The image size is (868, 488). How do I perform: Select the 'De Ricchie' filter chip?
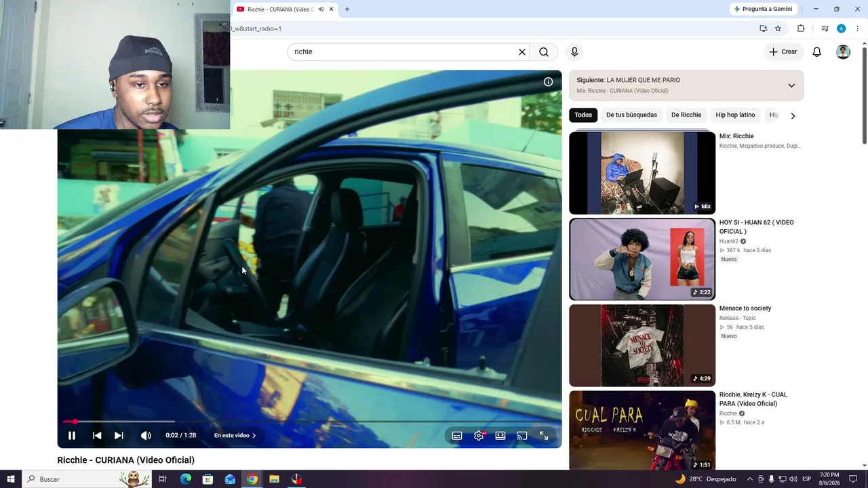tap(686, 115)
